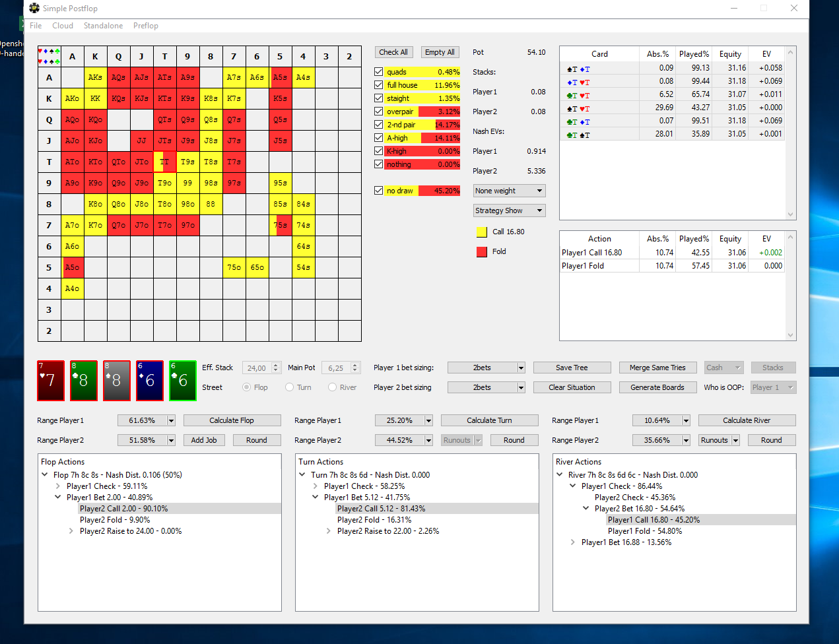Click the Eff. Stack input field

257,368
